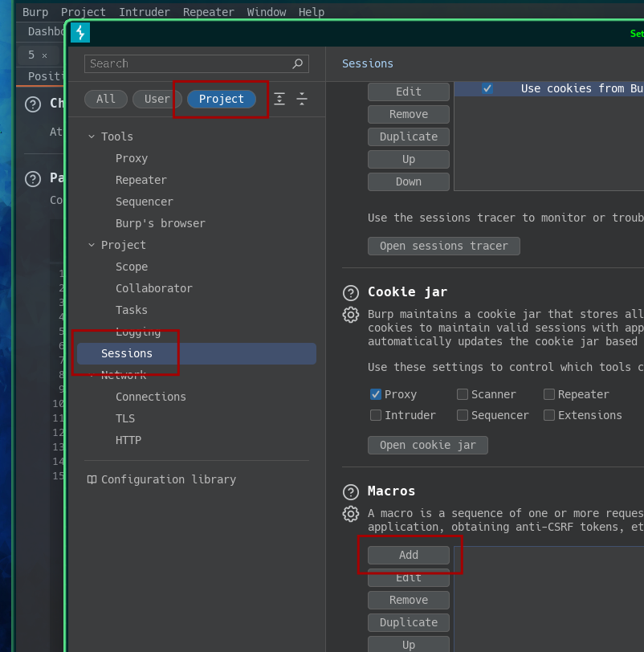
Task: Open the Cookie jar help icon
Action: (x=350, y=293)
